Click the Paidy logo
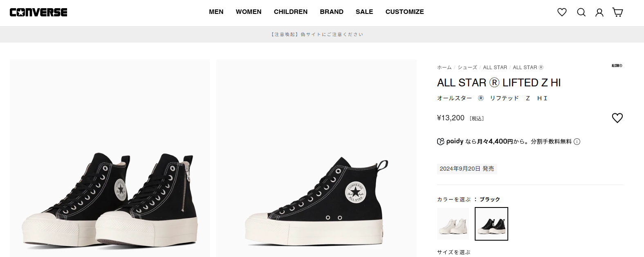Screen dimensions: 644x257 (x=450, y=141)
